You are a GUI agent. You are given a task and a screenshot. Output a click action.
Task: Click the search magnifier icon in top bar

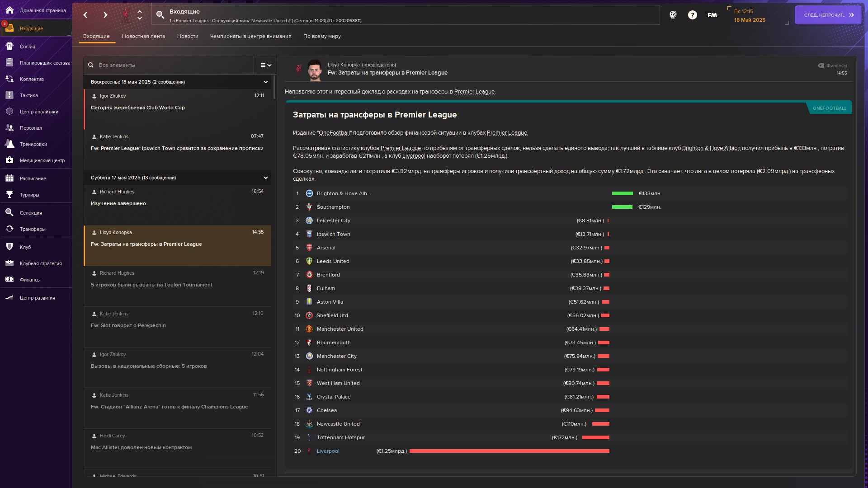(160, 15)
